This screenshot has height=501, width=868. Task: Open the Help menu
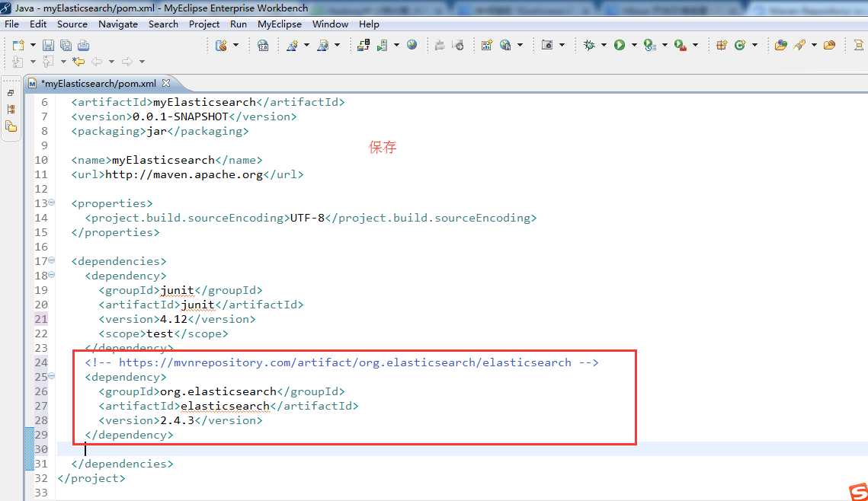[x=370, y=24]
